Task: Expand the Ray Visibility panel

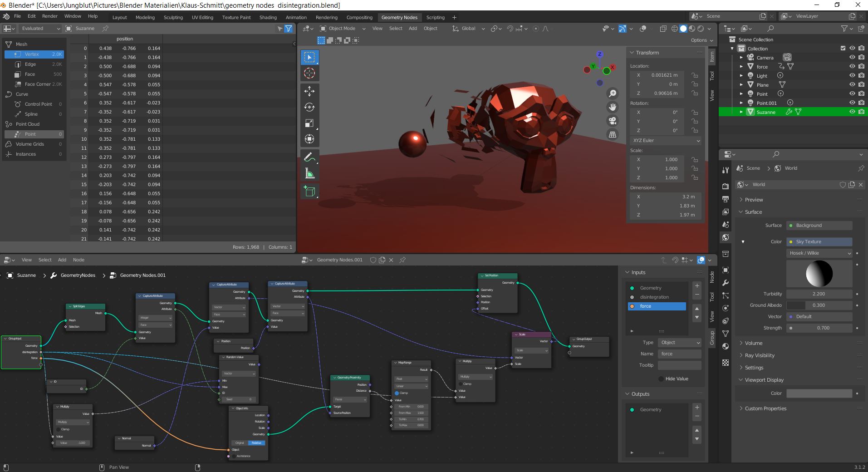Action: click(760, 355)
